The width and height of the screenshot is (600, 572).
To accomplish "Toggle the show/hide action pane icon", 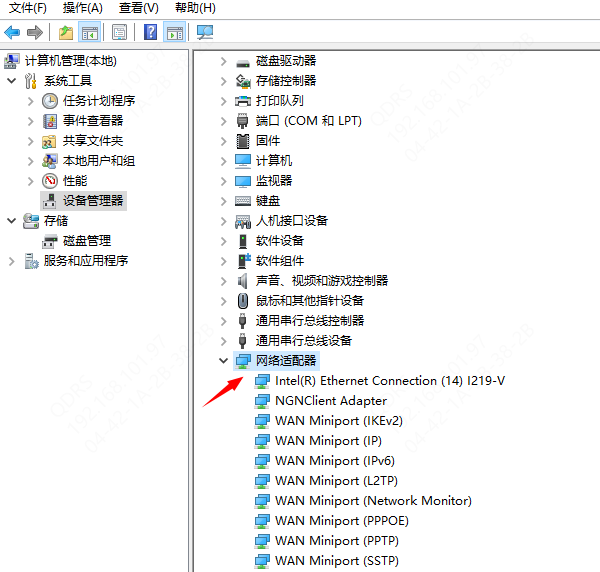I will tap(173, 32).
